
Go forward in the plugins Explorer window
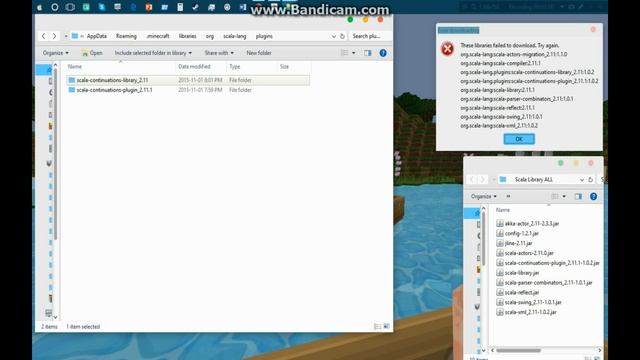tap(54, 36)
